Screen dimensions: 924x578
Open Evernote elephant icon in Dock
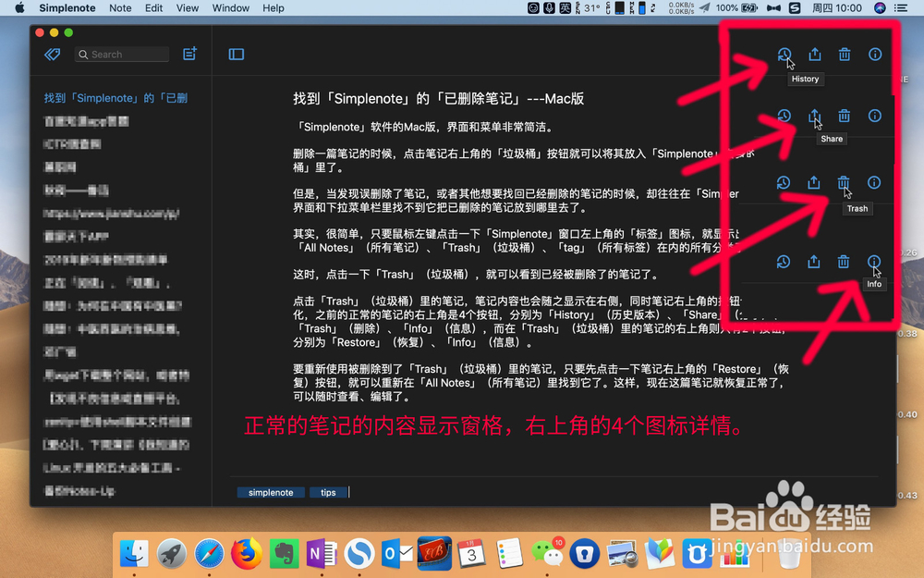click(x=284, y=554)
